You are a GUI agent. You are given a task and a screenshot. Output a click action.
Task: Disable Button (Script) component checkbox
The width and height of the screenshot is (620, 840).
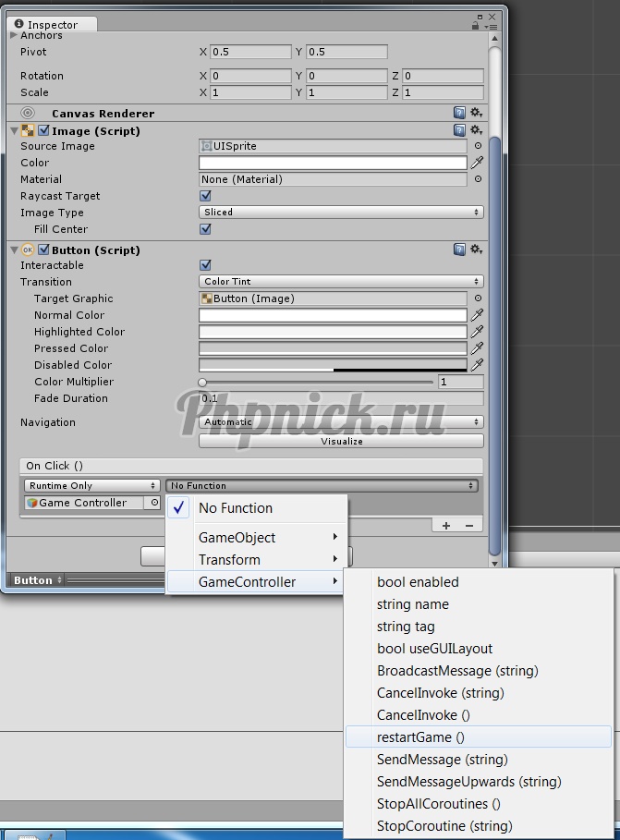click(44, 250)
